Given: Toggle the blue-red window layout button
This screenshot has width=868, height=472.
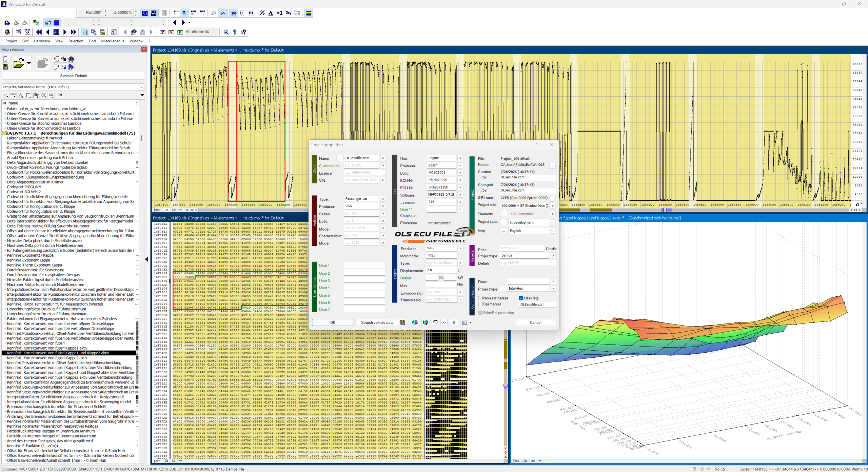Looking at the screenshot, I should click(57, 23).
